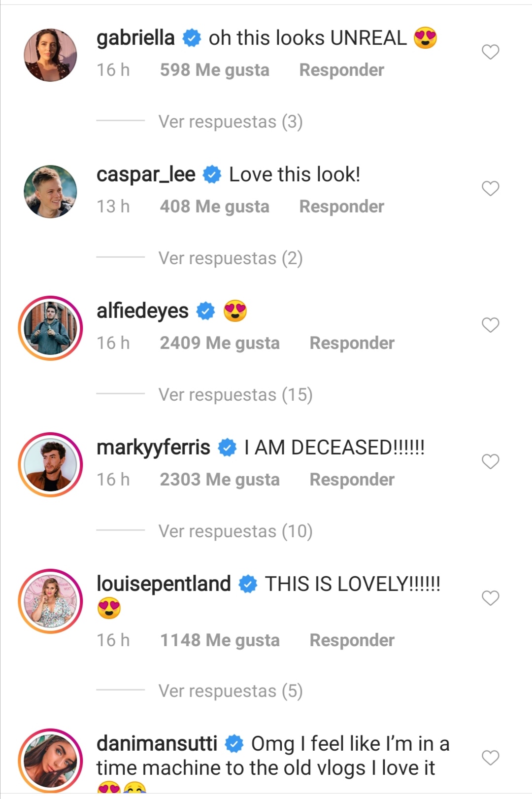Heart the markyyferris 'I AM DECEASED' comment

490,461
